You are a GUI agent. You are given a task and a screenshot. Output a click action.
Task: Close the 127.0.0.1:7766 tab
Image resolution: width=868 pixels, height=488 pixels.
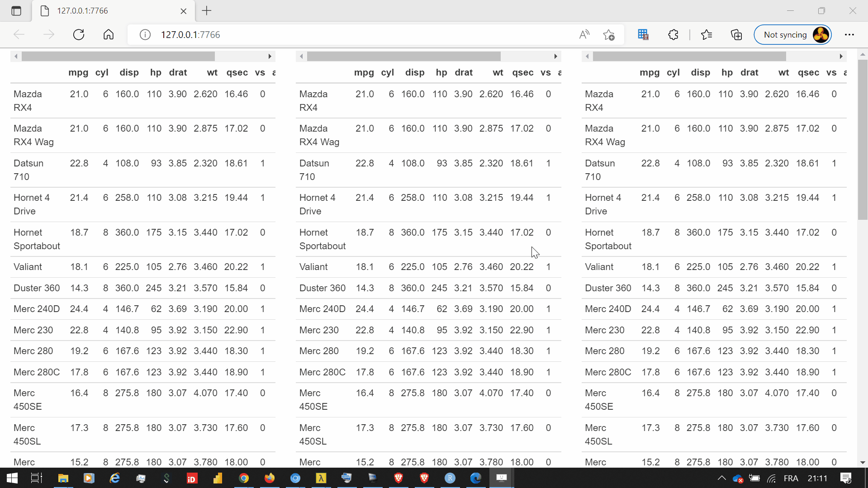pyautogui.click(x=184, y=11)
